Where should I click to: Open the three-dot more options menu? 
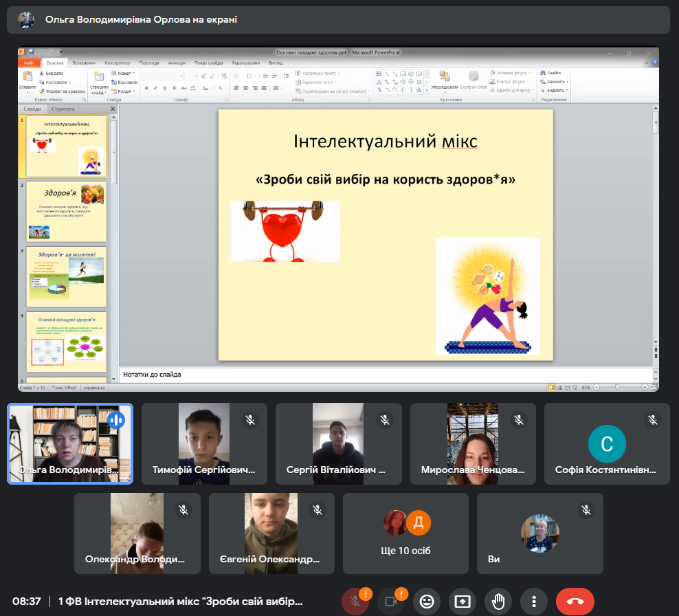(534, 602)
